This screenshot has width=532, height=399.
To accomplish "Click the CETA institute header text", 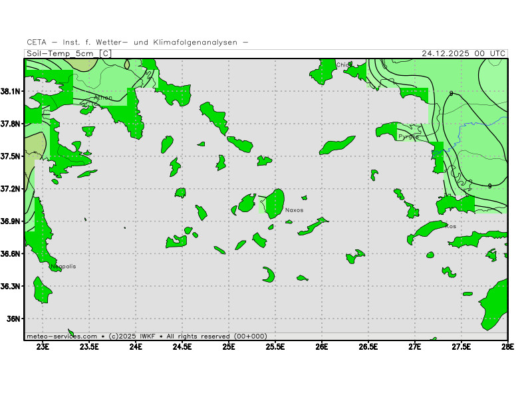I will tap(138, 42).
